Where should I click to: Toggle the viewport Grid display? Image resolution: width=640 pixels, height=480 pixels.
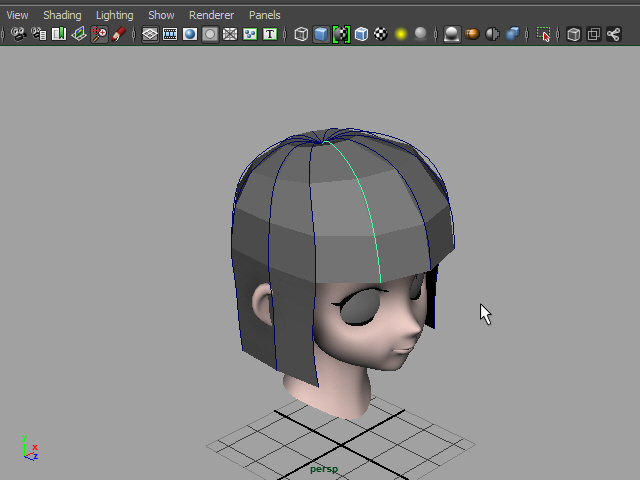pyautogui.click(x=149, y=34)
